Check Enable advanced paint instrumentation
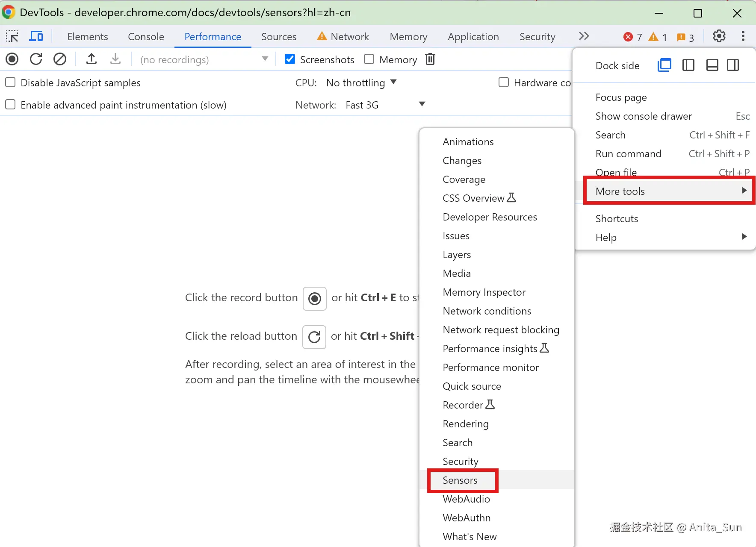Viewport: 756px width, 547px height. (10, 104)
